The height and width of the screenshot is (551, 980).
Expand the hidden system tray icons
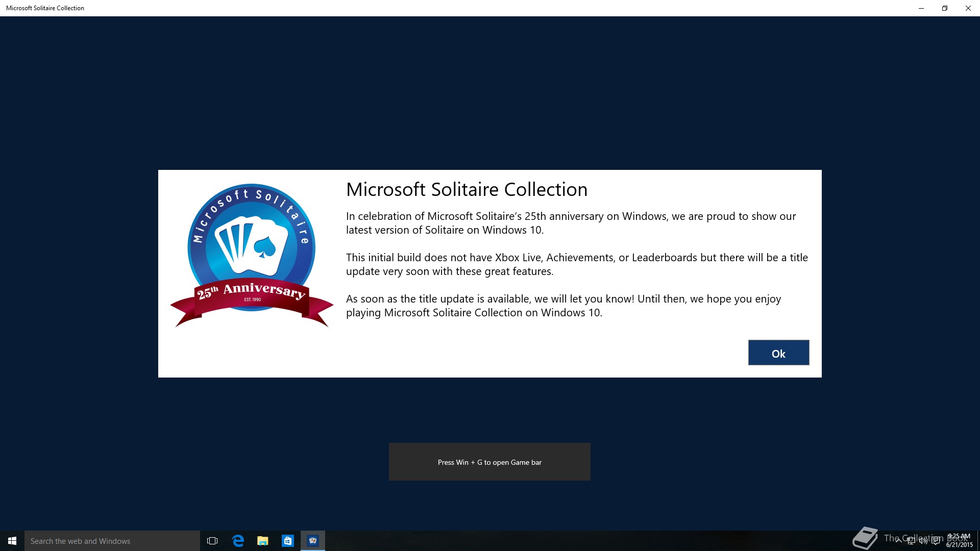[x=899, y=541]
